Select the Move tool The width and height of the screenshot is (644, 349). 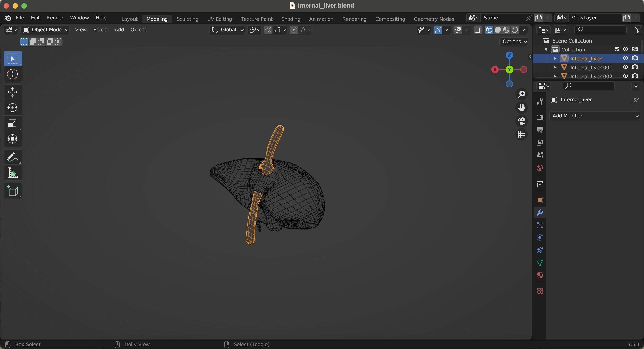pyautogui.click(x=13, y=92)
